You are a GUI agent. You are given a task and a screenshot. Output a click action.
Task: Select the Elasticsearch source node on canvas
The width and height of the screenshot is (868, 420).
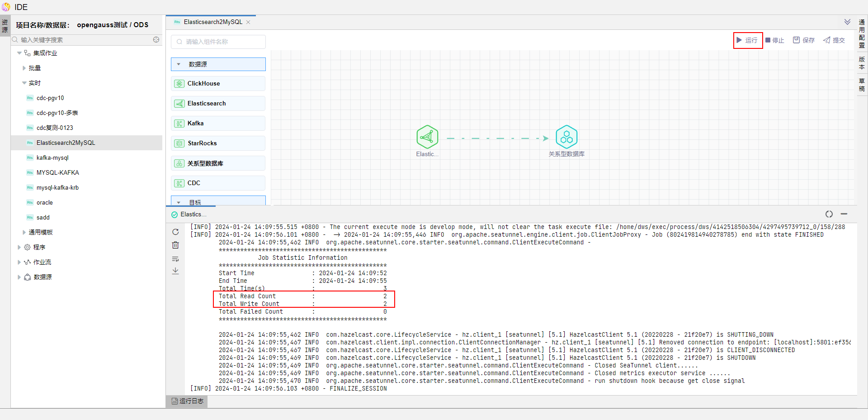coord(427,137)
